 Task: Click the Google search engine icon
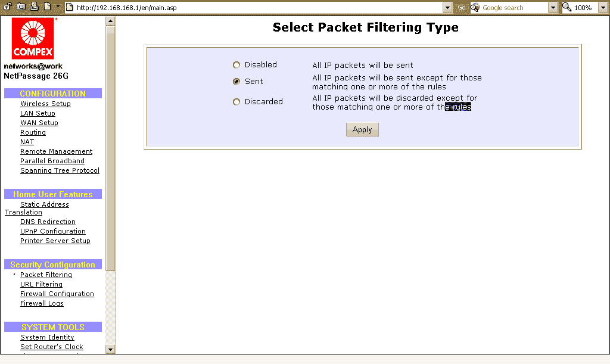475,8
